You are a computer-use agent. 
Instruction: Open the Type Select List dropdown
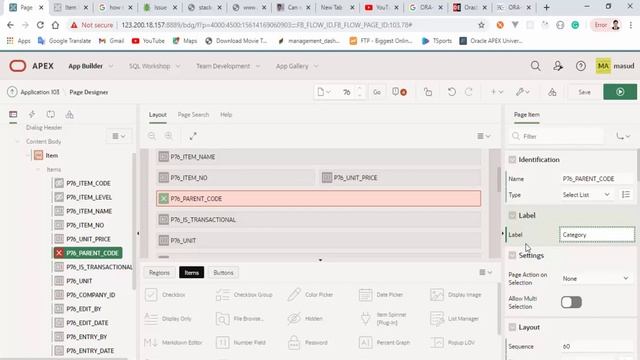coord(586,195)
